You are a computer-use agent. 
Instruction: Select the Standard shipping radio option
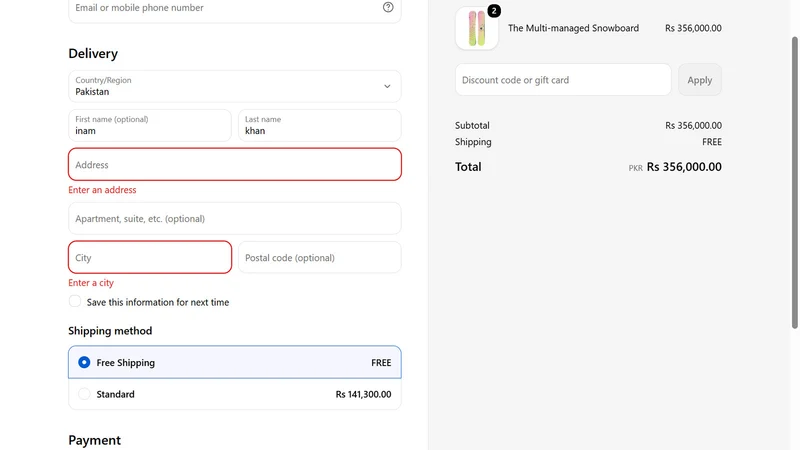[x=84, y=394]
